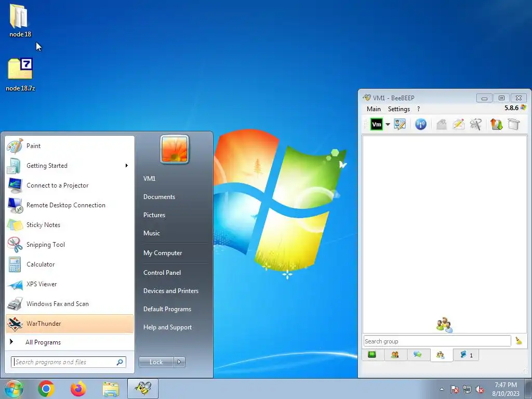Launch the Snipping Tool
The height and width of the screenshot is (399, 532).
pyautogui.click(x=70, y=245)
